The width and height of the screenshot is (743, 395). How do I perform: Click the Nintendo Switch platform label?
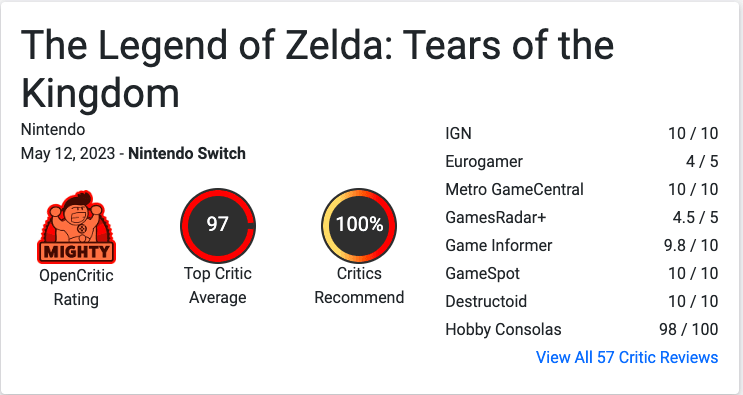(x=187, y=153)
